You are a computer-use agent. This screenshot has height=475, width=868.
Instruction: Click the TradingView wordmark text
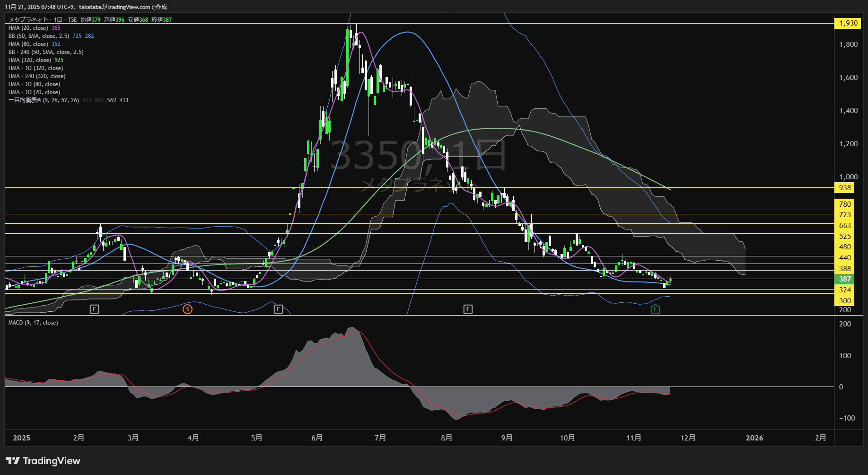(52, 461)
